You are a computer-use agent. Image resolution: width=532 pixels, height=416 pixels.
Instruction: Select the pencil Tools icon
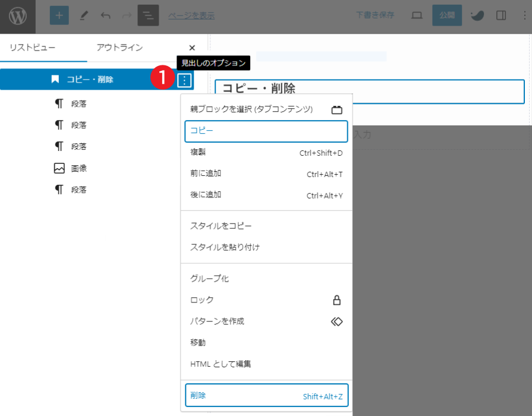84,16
